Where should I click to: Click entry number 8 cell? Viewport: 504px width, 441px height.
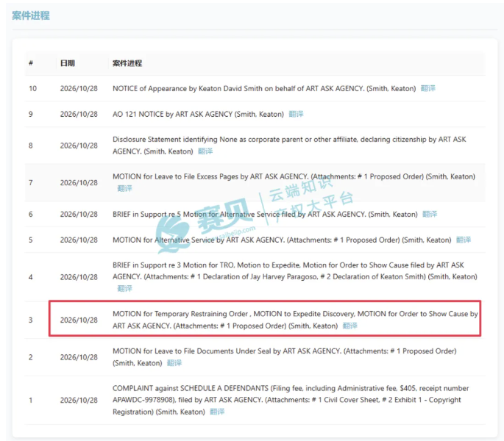[x=31, y=146]
